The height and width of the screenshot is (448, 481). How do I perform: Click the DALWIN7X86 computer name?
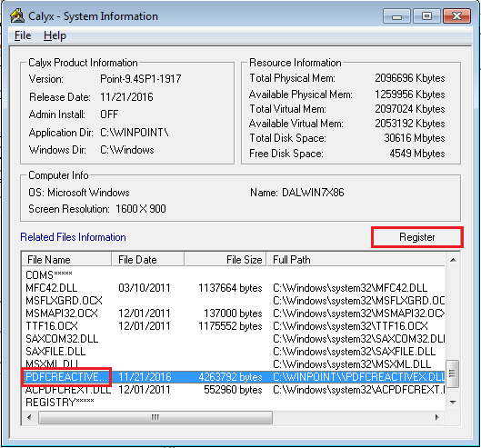pos(313,193)
